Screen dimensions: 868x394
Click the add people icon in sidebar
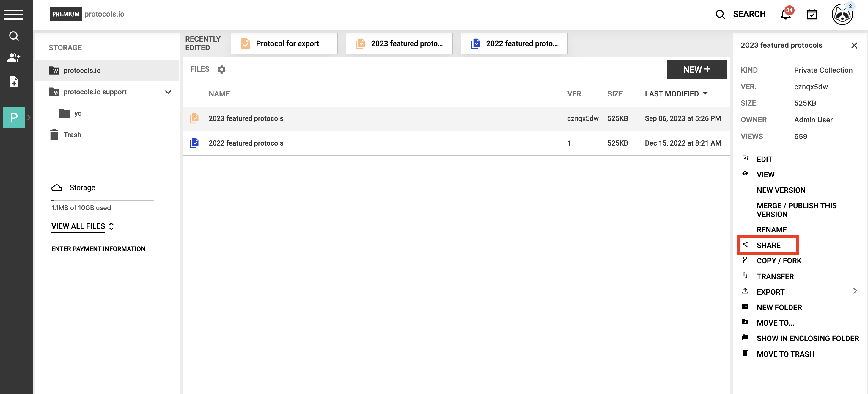14,57
